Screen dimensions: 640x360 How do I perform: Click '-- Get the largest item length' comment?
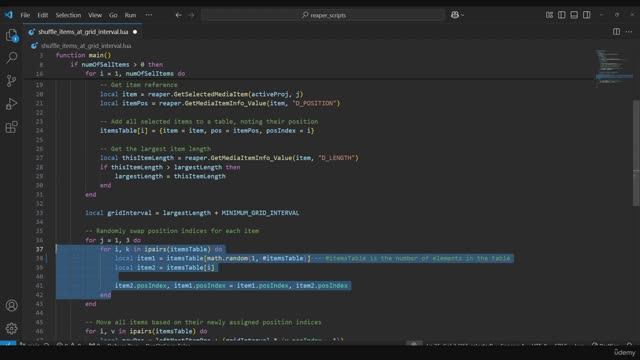coord(156,149)
